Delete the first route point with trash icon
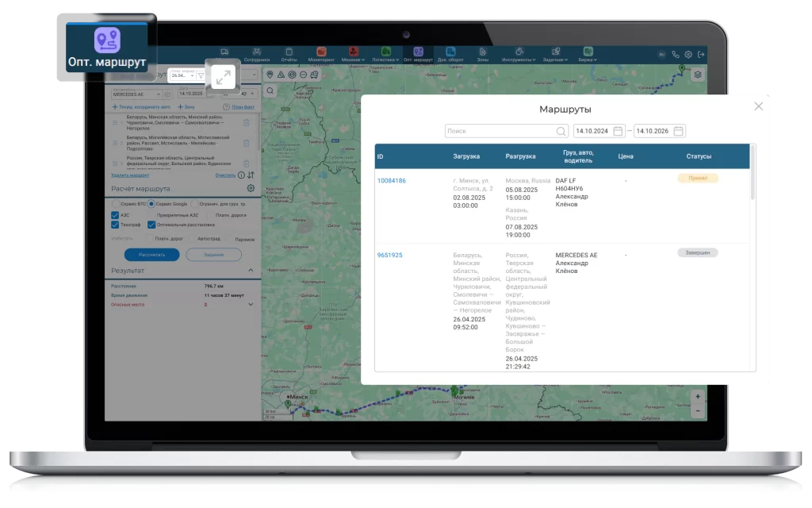Viewport: 812px width, 508px height. [x=246, y=122]
